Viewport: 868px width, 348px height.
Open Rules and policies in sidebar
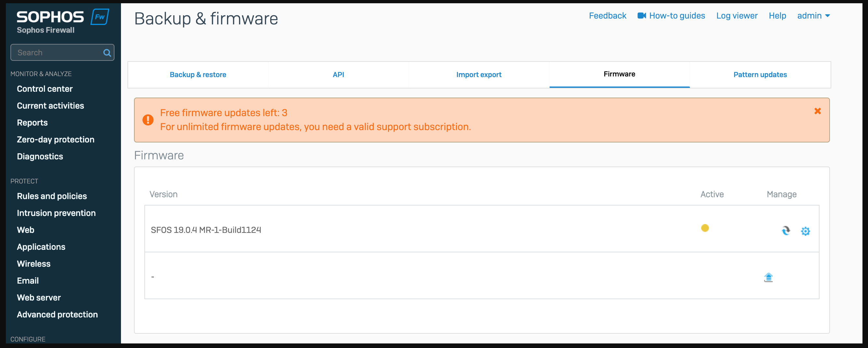point(52,196)
